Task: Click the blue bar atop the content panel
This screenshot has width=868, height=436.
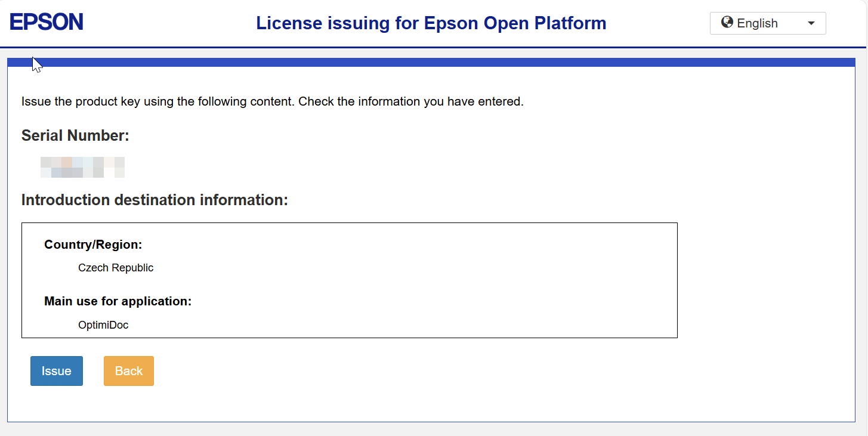Action: click(431, 63)
